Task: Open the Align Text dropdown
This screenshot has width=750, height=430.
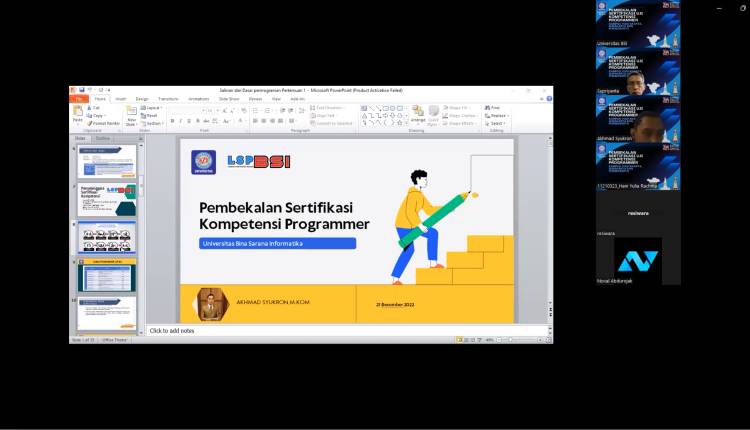Action: click(323, 116)
